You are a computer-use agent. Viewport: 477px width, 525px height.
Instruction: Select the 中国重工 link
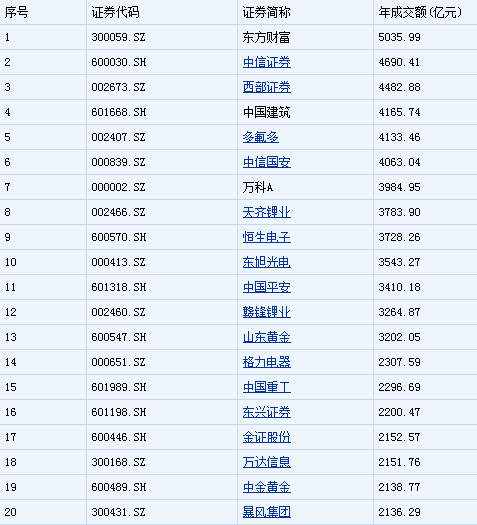267,387
